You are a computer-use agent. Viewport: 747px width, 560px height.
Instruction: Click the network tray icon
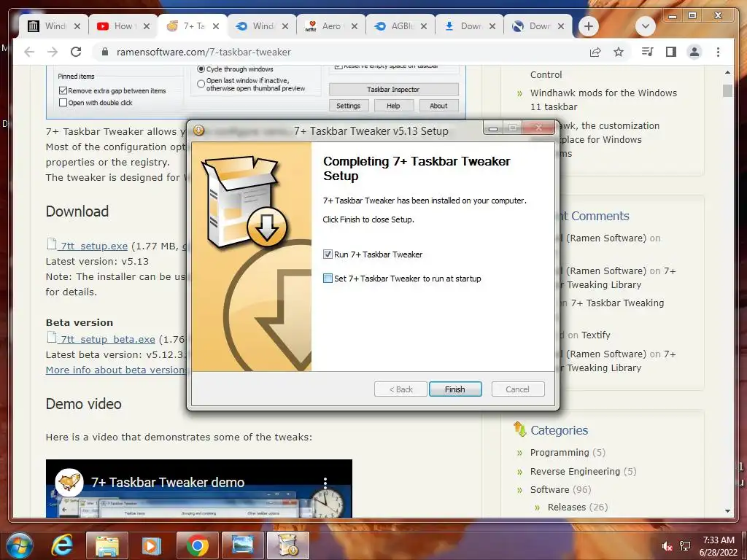pos(685,546)
